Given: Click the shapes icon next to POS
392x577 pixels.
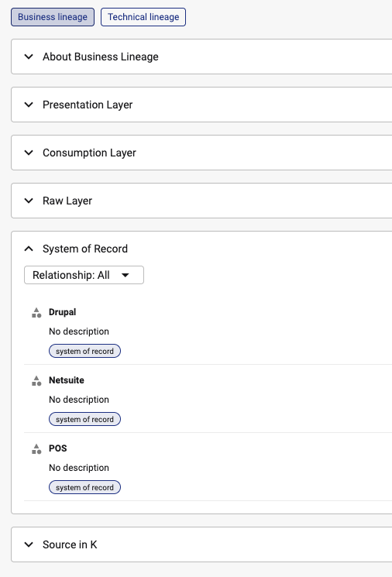Looking at the screenshot, I should 36,449.
